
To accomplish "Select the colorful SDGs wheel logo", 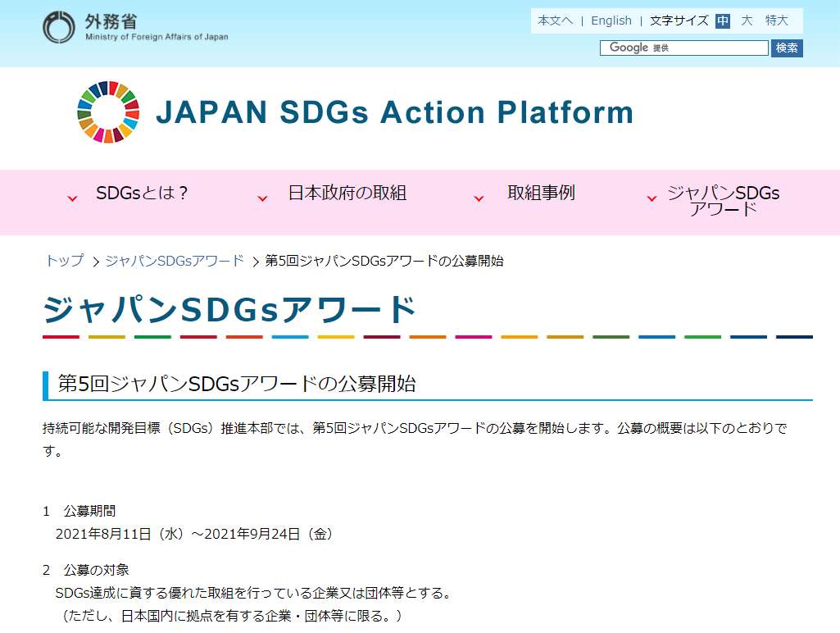I will tap(107, 112).
